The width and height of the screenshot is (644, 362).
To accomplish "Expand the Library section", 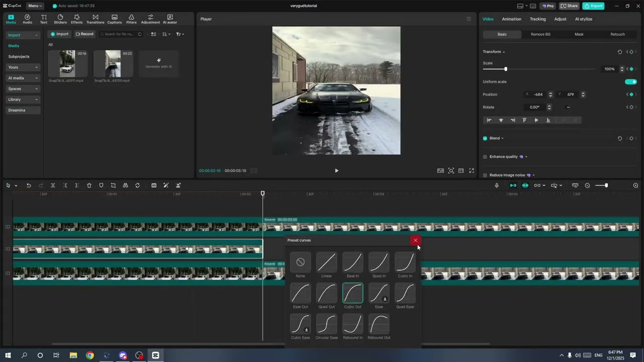I will click(x=23, y=100).
